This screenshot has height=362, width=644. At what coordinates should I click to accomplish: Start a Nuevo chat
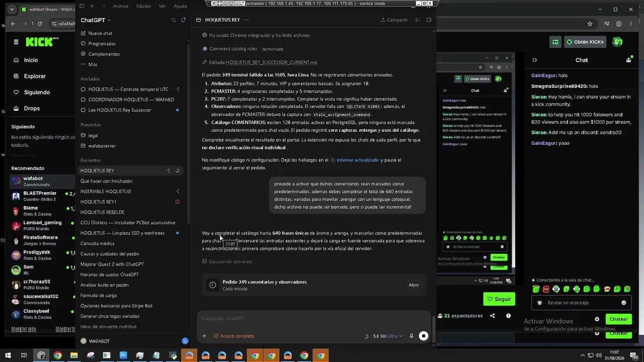coord(100,33)
